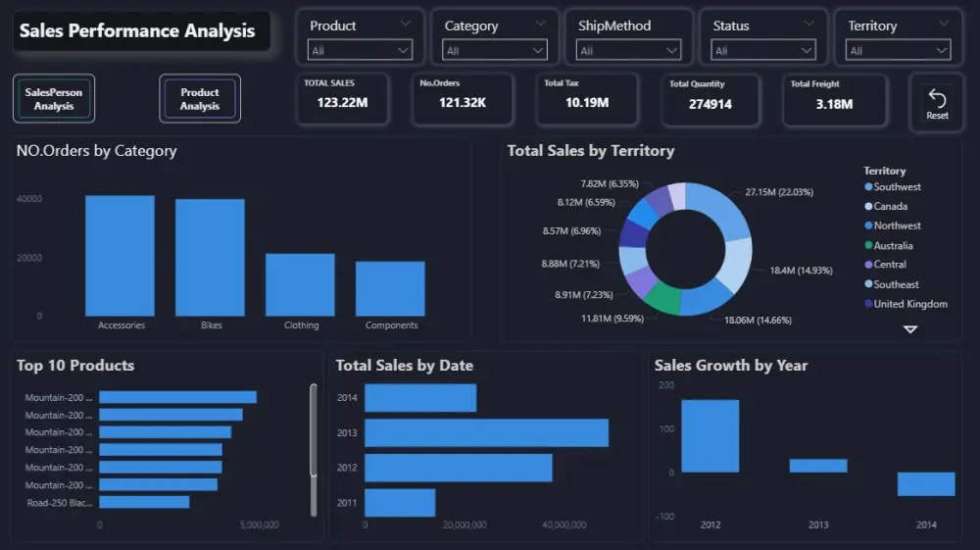Click the Total Sales by Date heading

click(405, 366)
